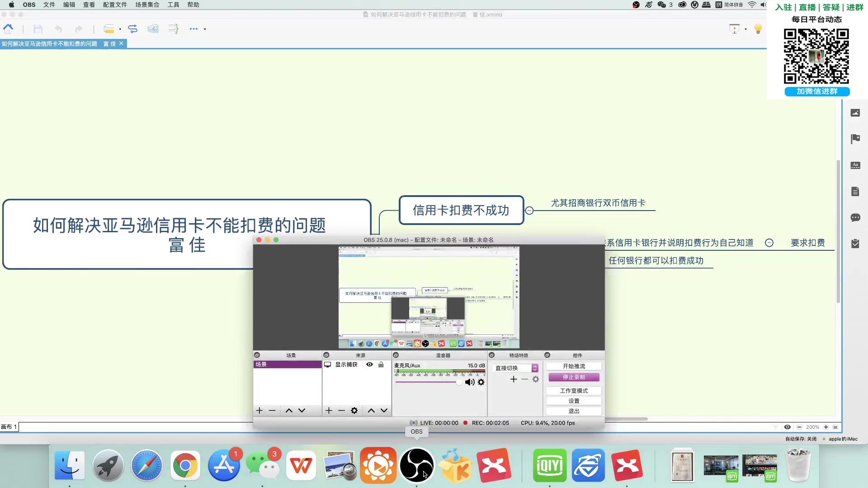Select the 画布 1 sheet tab
Image resolution: width=868 pixels, height=488 pixels.
tap(9, 427)
